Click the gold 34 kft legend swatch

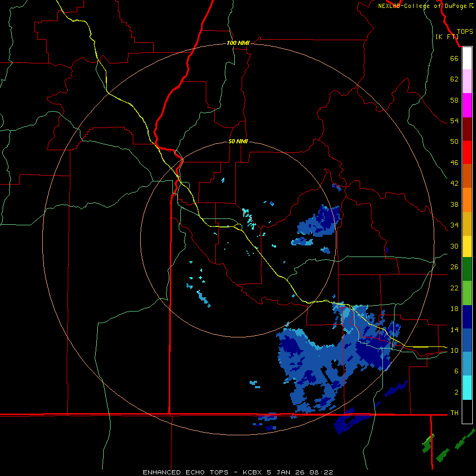tap(467, 224)
